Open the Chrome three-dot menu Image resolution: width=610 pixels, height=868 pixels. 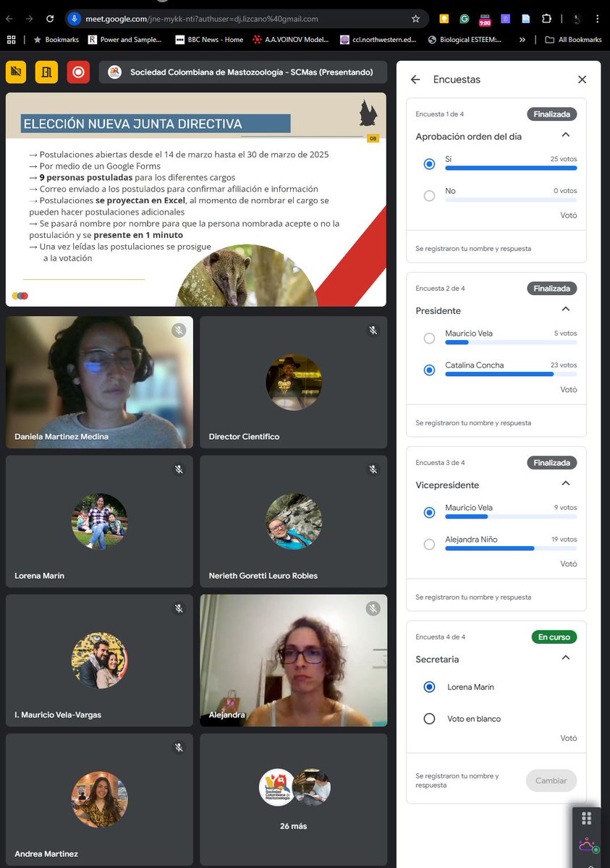click(599, 19)
